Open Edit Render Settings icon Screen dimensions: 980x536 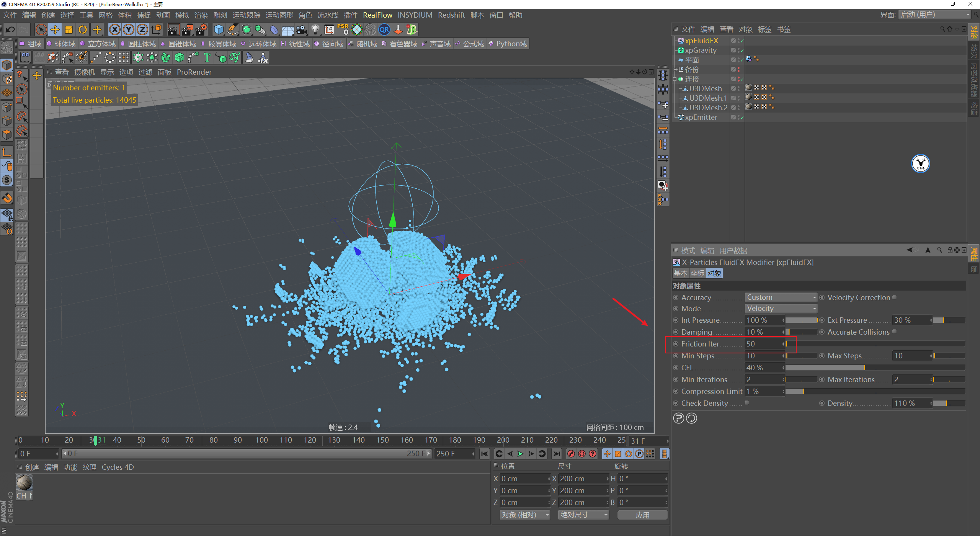pyautogui.click(x=201, y=29)
